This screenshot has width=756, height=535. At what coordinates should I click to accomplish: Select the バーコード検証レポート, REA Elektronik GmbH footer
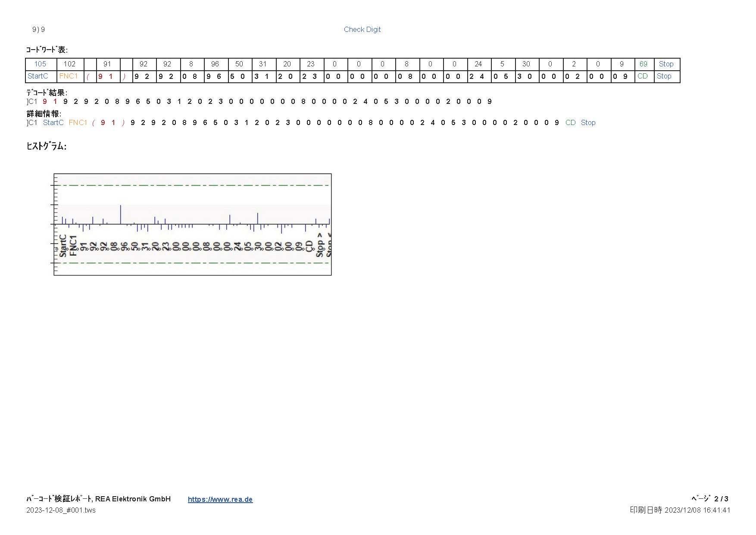(99, 499)
